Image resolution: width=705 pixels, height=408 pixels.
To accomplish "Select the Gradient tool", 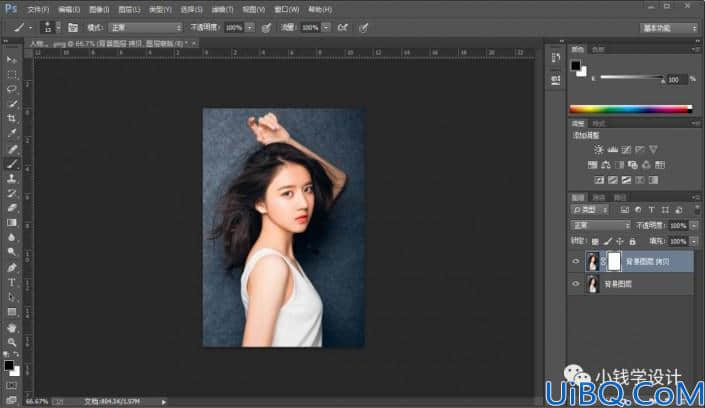I will point(12,223).
